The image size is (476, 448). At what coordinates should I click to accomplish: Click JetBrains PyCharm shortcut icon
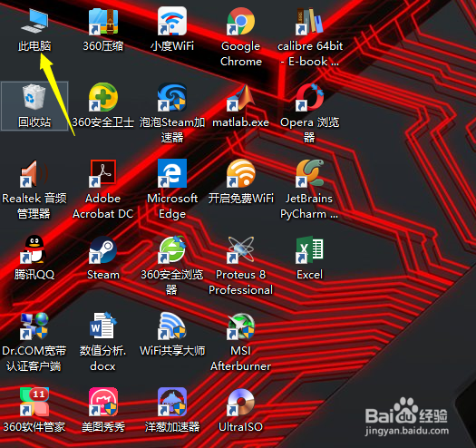pos(310,173)
